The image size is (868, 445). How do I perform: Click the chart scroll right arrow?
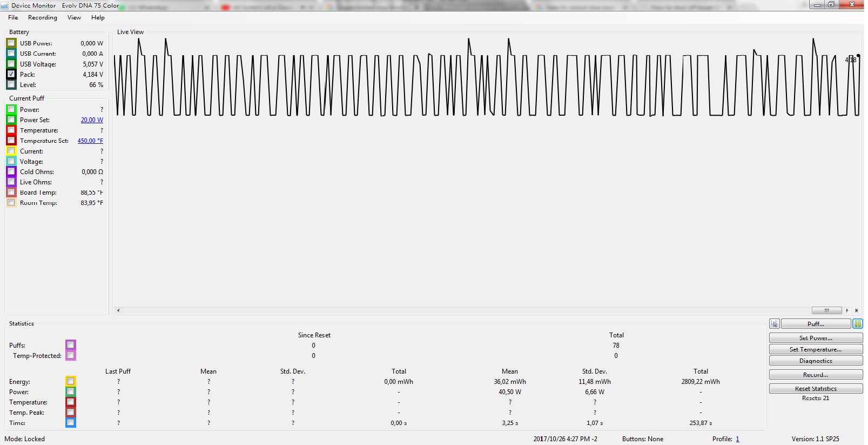(x=847, y=310)
